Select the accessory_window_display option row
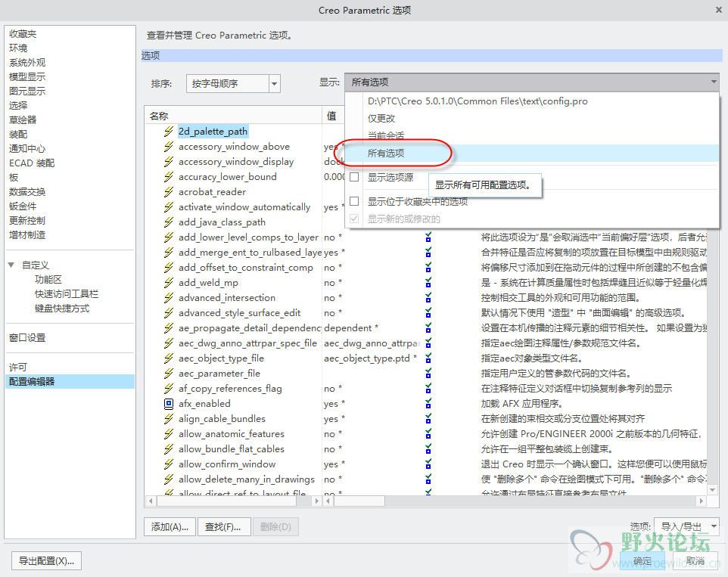The height and width of the screenshot is (577, 728). click(236, 162)
